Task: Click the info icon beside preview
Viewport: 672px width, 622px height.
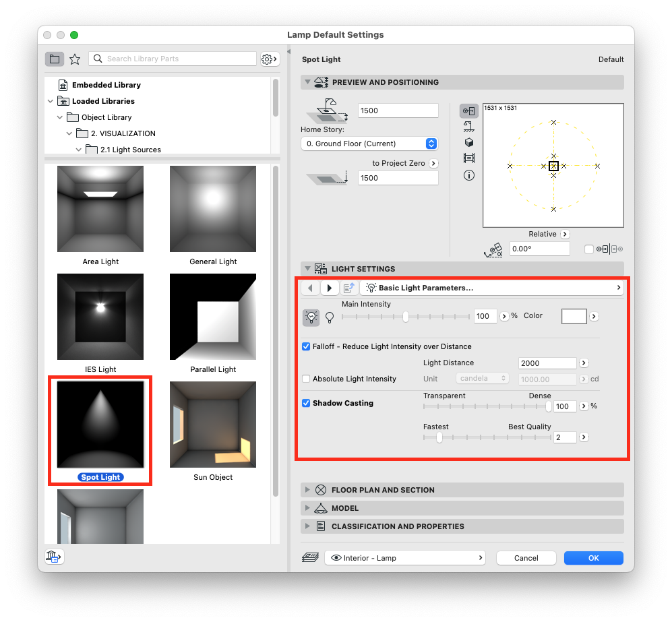Action: 469,175
